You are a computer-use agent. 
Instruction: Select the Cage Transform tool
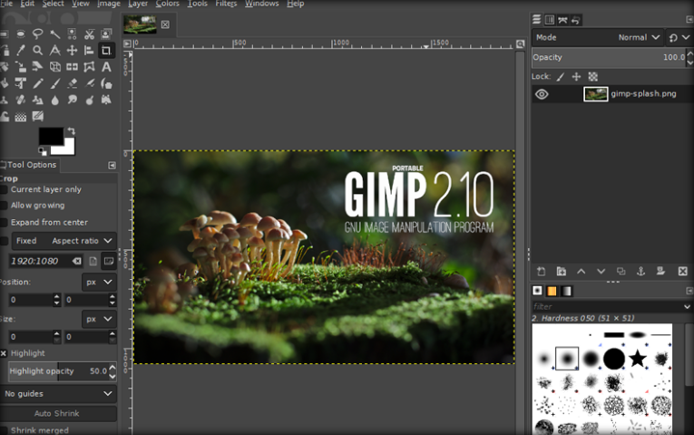(x=89, y=67)
